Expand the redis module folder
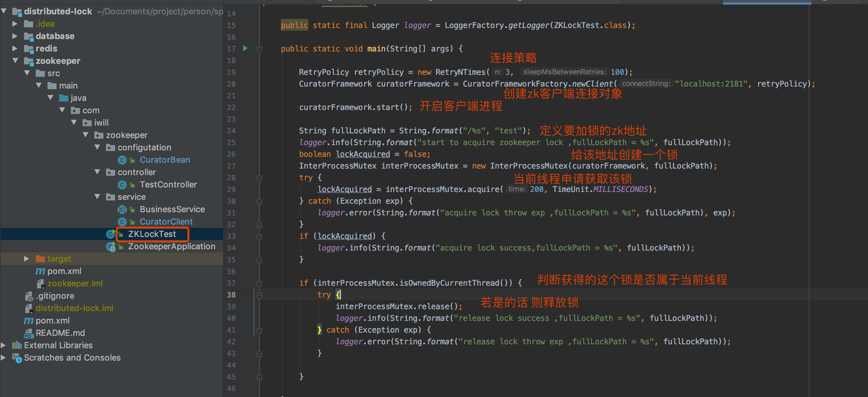Image resolution: width=868 pixels, height=397 pixels. pyautogui.click(x=15, y=48)
